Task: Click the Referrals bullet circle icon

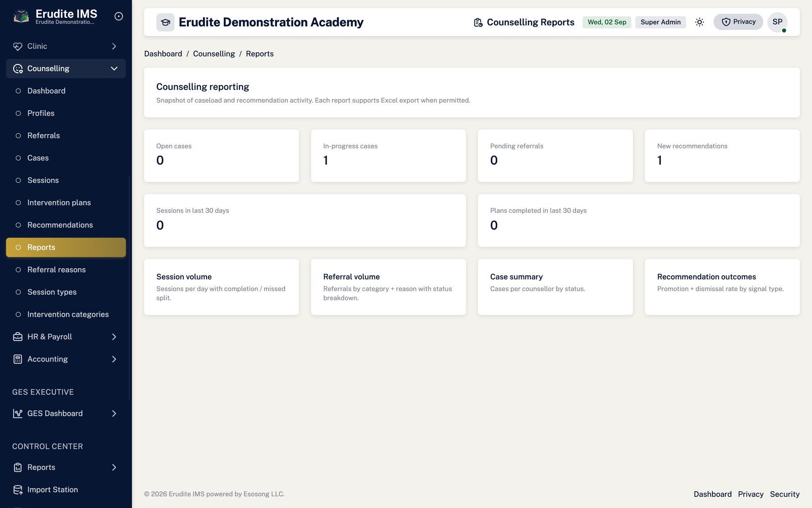Action: pos(18,136)
